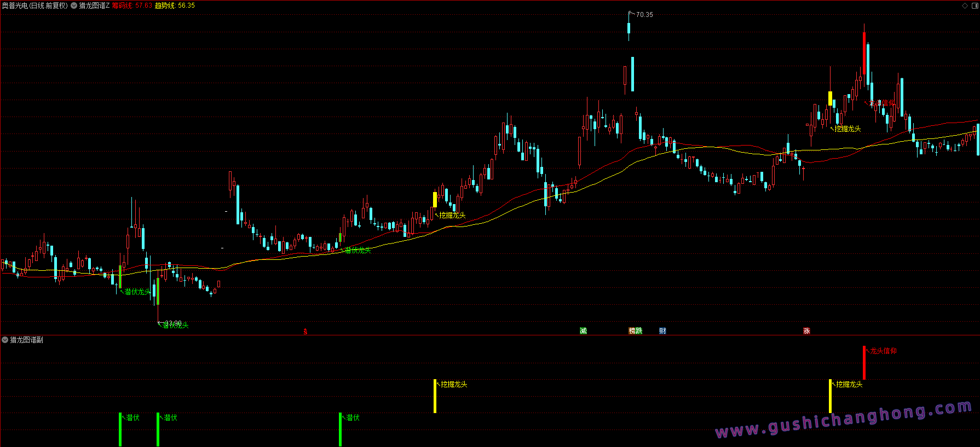Click the blue 财 event marker
This screenshot has height=447, width=980.
click(662, 331)
